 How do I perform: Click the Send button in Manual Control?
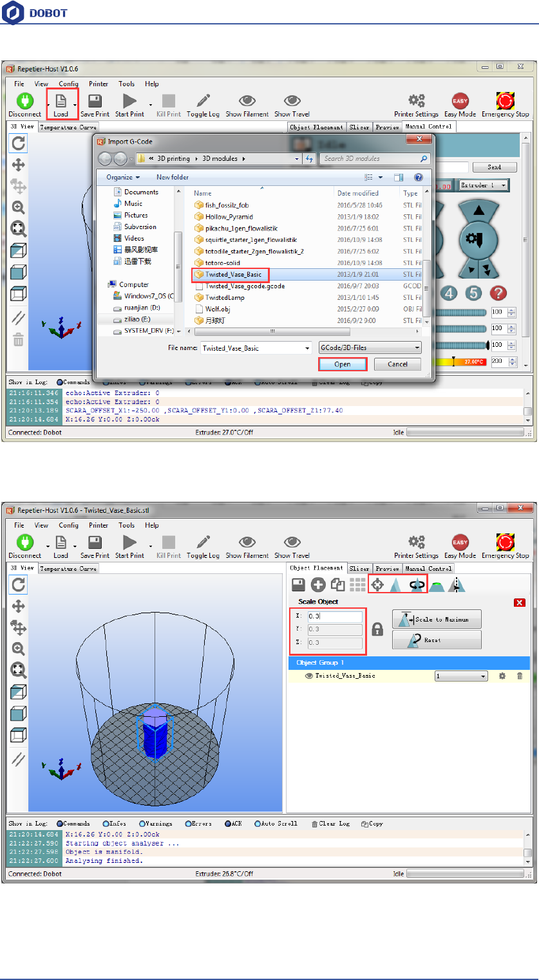[x=495, y=167]
